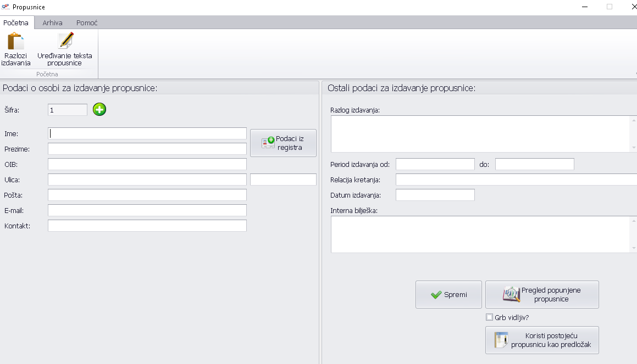Use Koristi postojeću propusnicu kao predložak
The image size is (637, 364).
point(542,340)
